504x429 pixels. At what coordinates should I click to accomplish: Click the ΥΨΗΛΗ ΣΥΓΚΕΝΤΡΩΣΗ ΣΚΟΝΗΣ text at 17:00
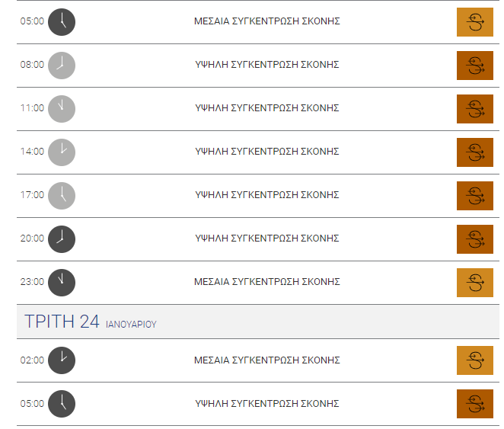(266, 195)
